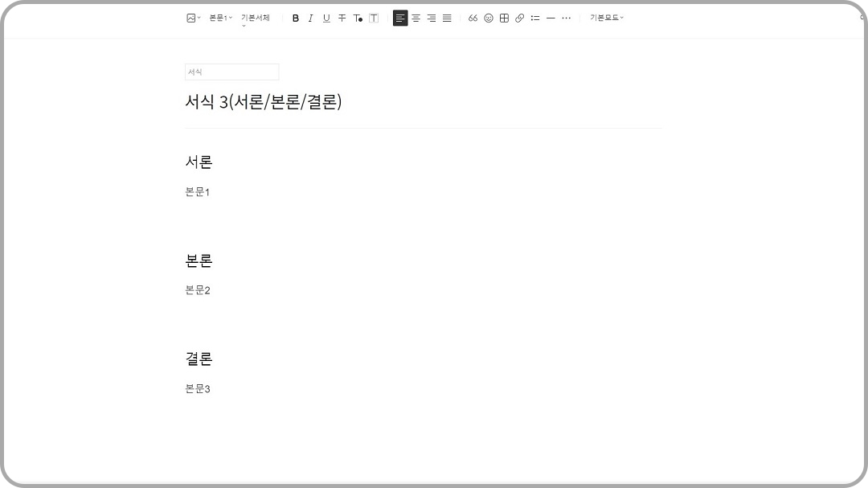Viewport: 868px width, 488px height.
Task: Enable center text alignment
Action: coord(416,18)
